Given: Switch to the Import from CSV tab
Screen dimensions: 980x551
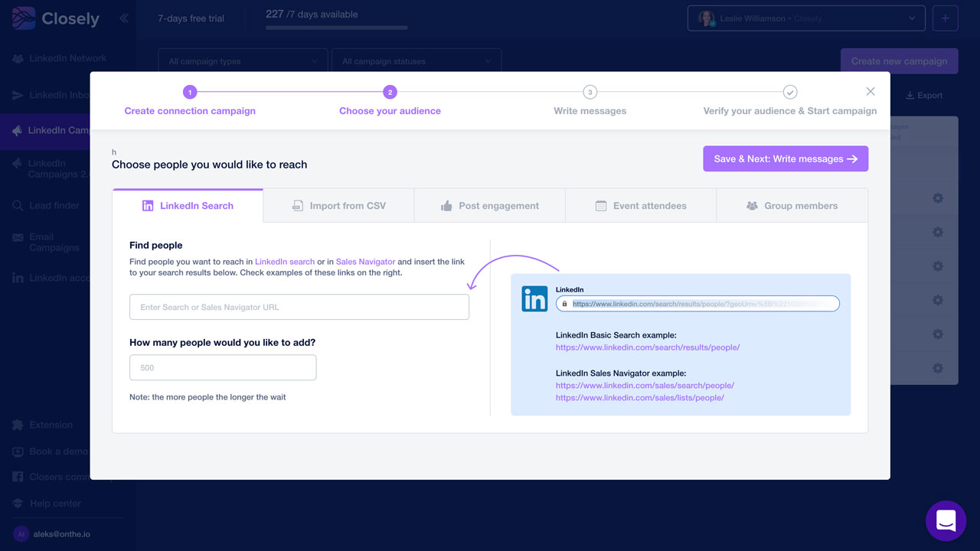Looking at the screenshot, I should point(338,206).
